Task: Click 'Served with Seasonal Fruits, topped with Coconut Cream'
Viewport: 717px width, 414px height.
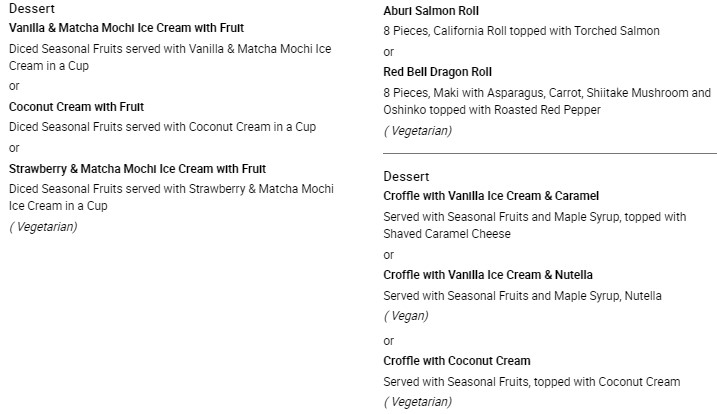Action: (531, 382)
